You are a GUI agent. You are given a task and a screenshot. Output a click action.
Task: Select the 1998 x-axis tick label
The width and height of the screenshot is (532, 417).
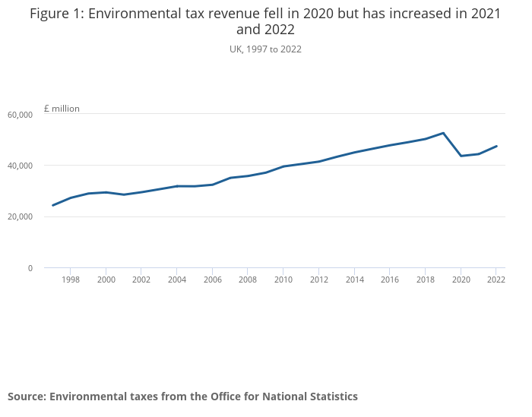71,280
